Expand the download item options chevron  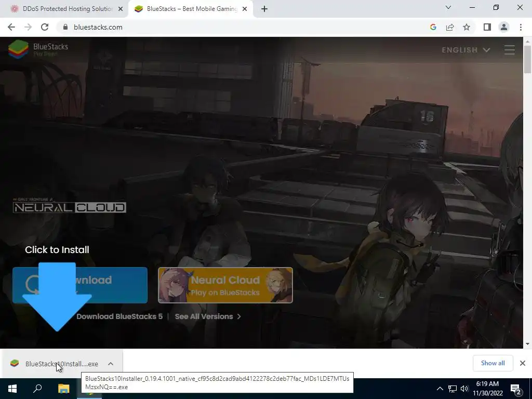(x=111, y=364)
